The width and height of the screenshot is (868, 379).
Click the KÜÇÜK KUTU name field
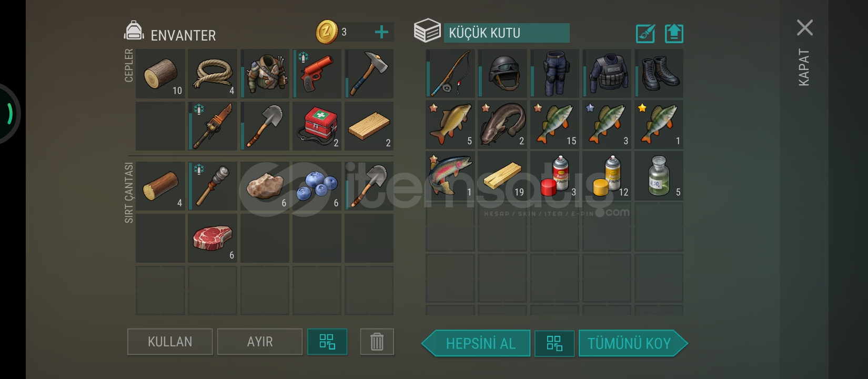pyautogui.click(x=507, y=33)
